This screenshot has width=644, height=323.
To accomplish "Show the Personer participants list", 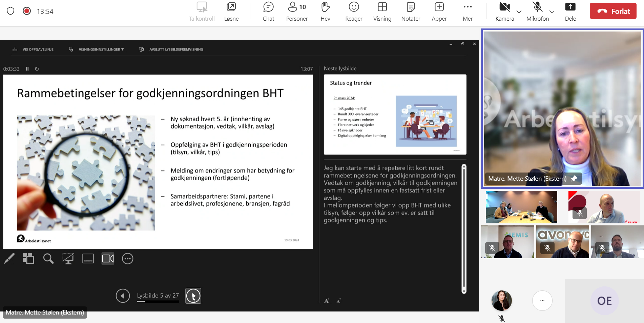I will pos(297,12).
